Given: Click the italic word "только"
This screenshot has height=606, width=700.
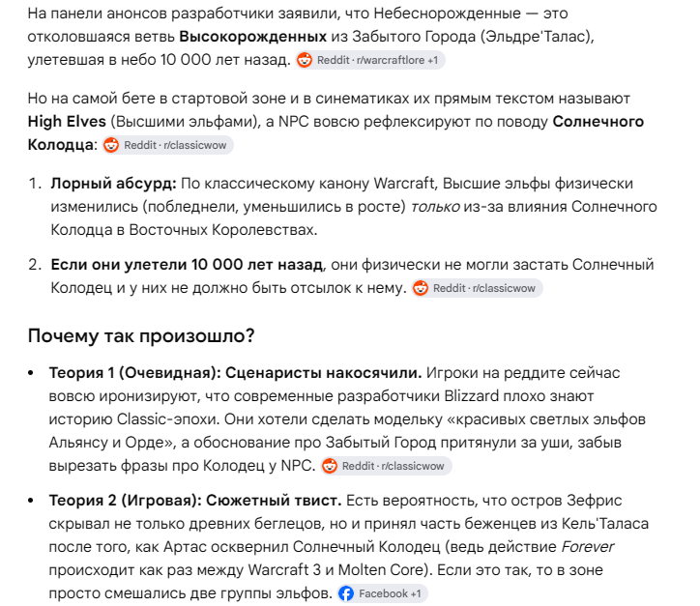Looking at the screenshot, I should 435,207.
